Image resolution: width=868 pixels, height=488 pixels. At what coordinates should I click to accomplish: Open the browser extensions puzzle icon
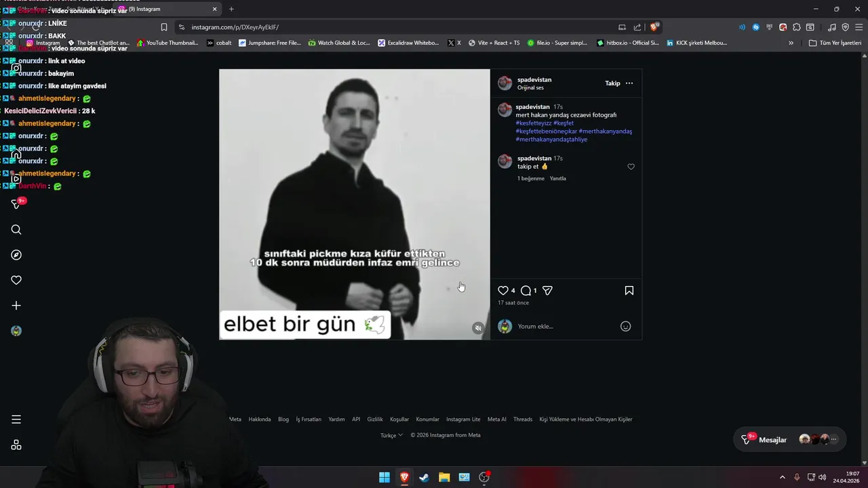797,27
